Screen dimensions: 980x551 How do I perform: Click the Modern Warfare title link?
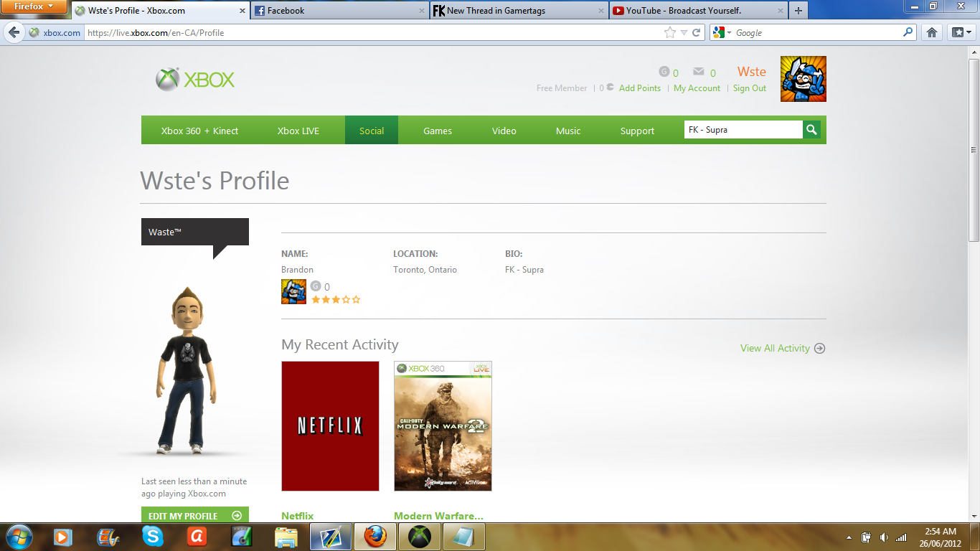(438, 516)
